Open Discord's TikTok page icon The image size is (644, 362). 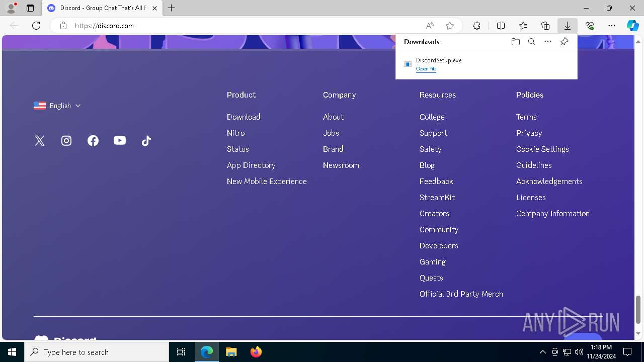[x=146, y=141]
